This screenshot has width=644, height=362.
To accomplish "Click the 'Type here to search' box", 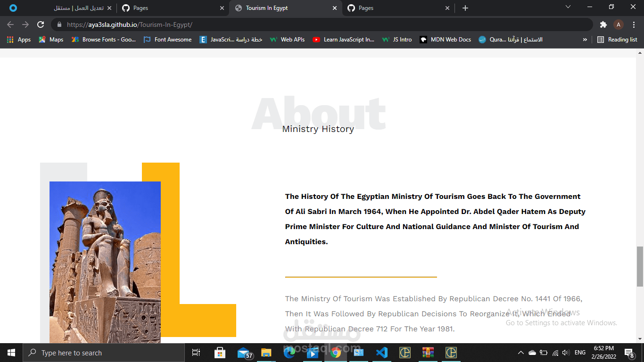I will pos(104,353).
